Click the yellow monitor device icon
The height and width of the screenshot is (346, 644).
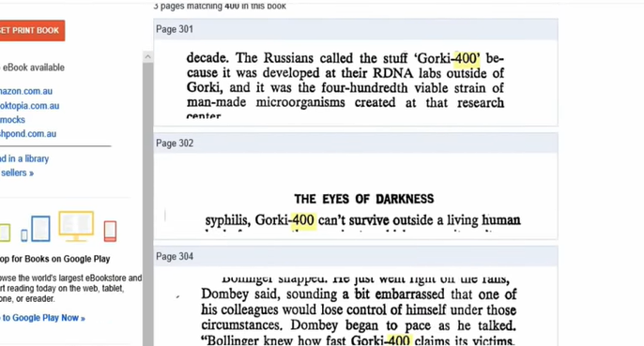pyautogui.click(x=76, y=226)
